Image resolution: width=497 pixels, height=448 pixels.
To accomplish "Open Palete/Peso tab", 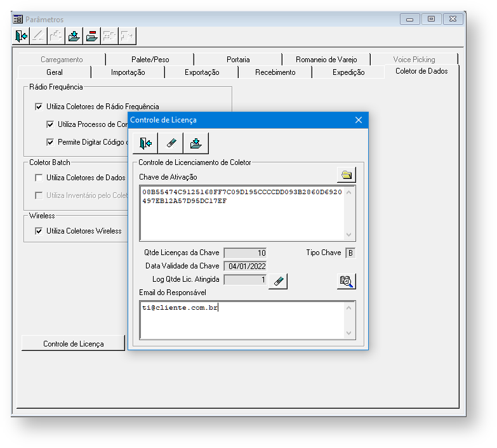I will point(150,60).
